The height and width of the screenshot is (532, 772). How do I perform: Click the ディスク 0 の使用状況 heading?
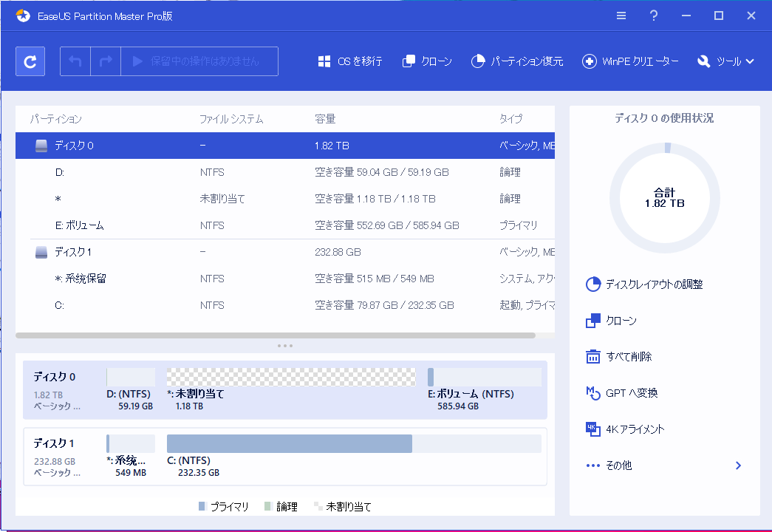tap(664, 118)
